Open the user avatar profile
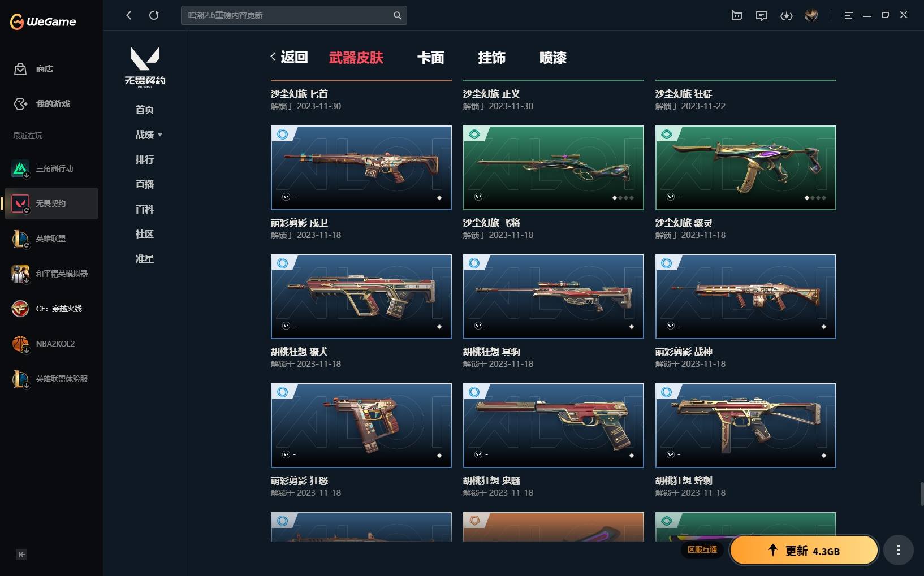Viewport: 924px width, 576px height. pyautogui.click(x=811, y=15)
